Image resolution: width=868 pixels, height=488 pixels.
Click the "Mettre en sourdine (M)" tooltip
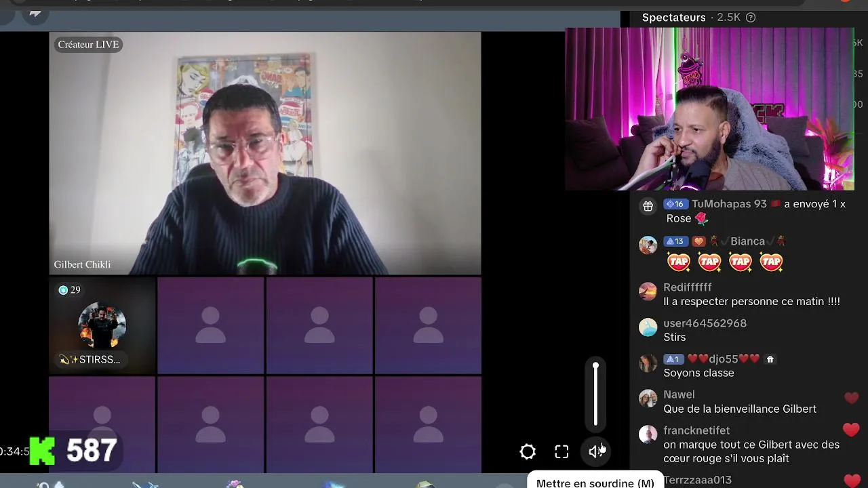(595, 481)
